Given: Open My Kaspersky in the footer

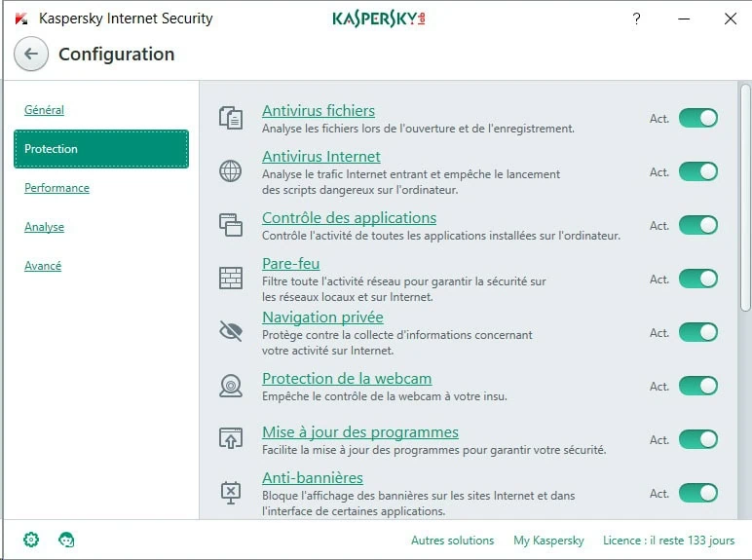Looking at the screenshot, I should tap(548, 541).
